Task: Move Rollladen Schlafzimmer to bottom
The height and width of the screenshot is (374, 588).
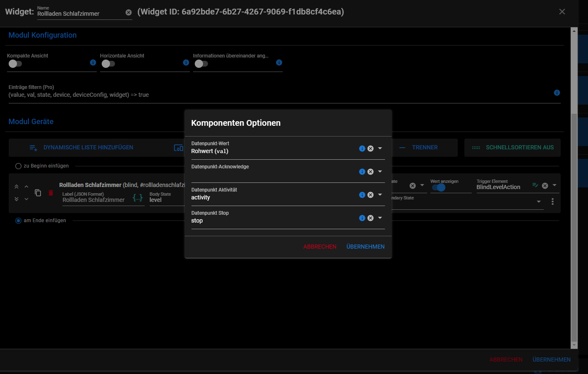Action: 17,199
